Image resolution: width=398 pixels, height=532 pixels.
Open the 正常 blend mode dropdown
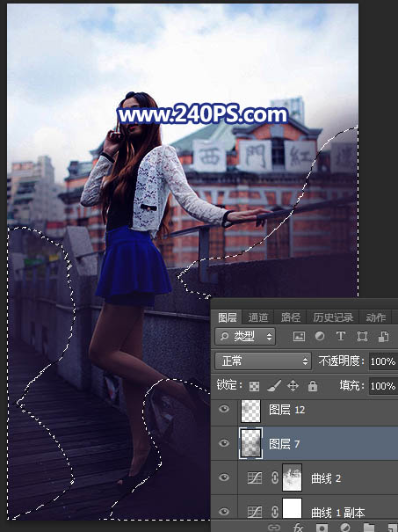coord(263,361)
